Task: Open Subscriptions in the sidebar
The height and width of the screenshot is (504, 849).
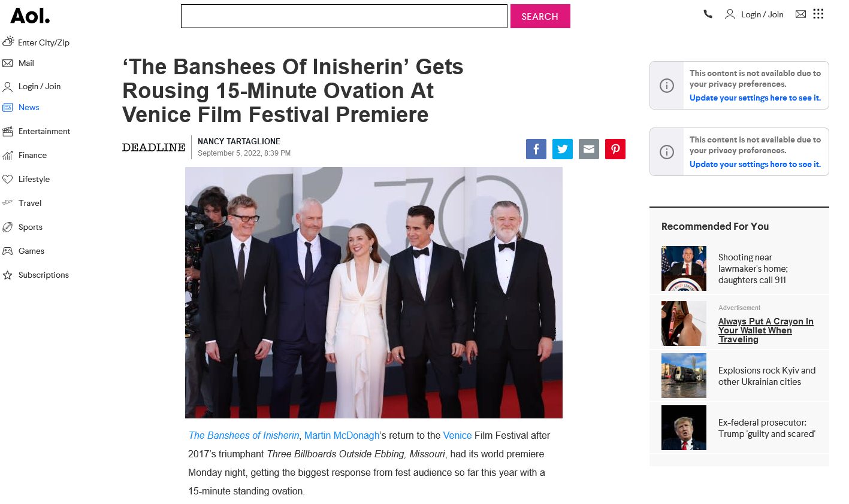Action: coord(43,275)
